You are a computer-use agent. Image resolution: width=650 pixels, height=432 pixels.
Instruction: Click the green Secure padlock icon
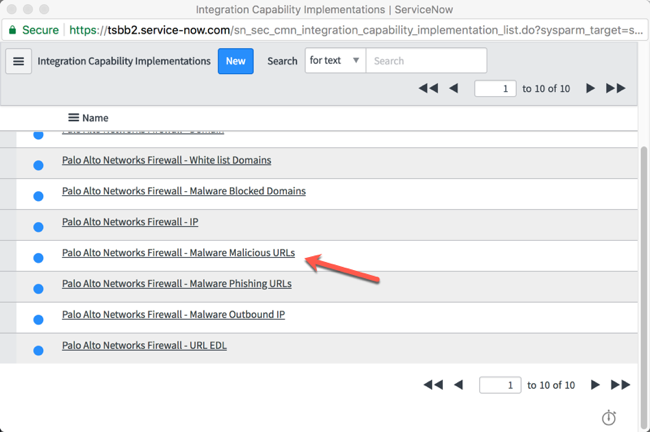[x=12, y=30]
